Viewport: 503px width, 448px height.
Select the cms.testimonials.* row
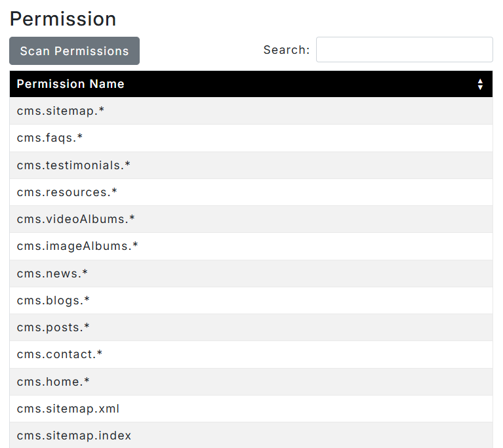click(x=251, y=165)
